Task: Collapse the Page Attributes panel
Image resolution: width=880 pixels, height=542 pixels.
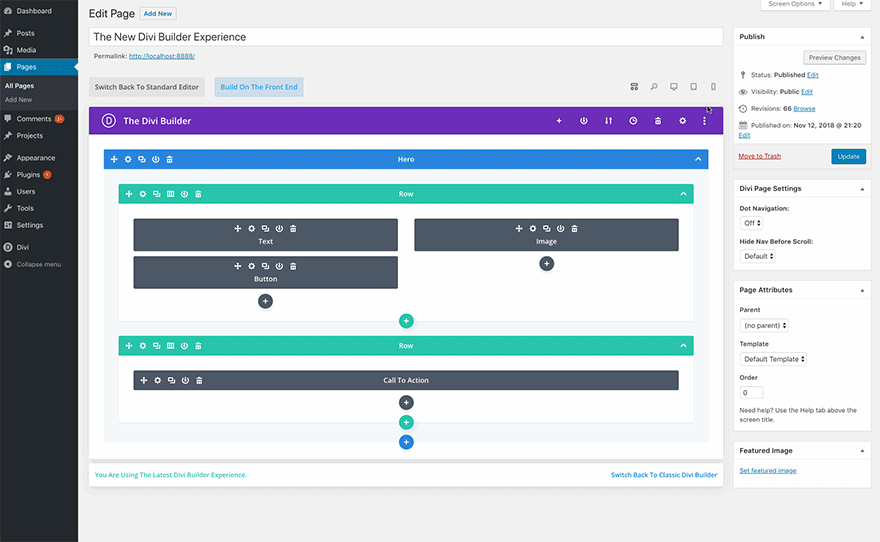Action: (863, 291)
